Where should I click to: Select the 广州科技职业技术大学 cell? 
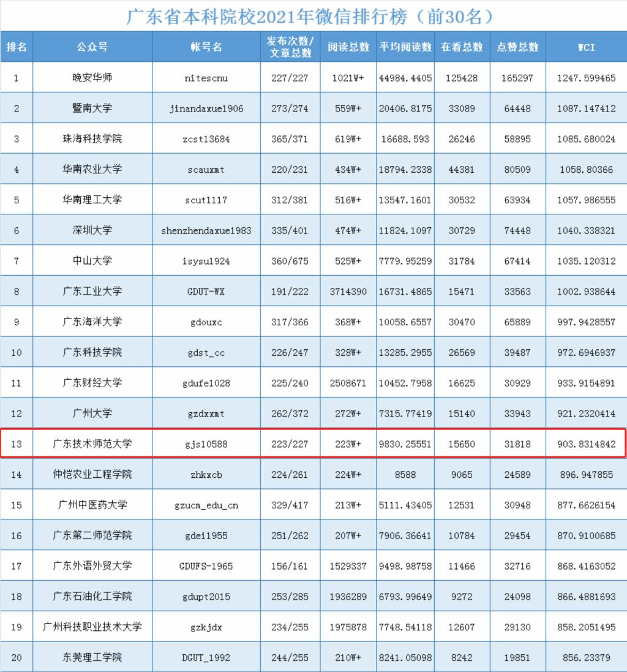point(92,627)
